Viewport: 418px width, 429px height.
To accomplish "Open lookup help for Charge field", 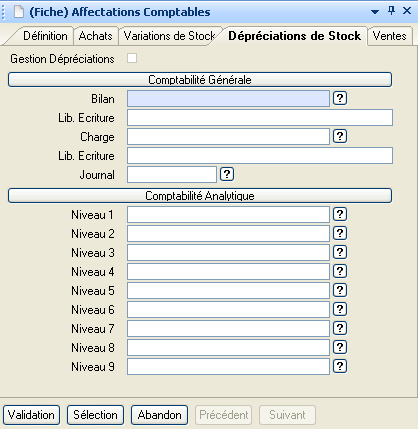I will click(340, 136).
